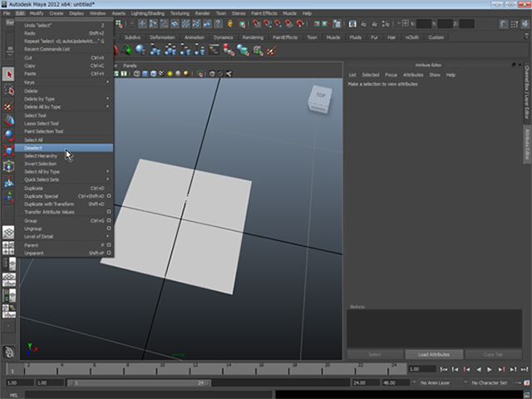Viewport: 532px width, 399px height.
Task: Expand the Delete by Type submenu
Action: coord(65,99)
